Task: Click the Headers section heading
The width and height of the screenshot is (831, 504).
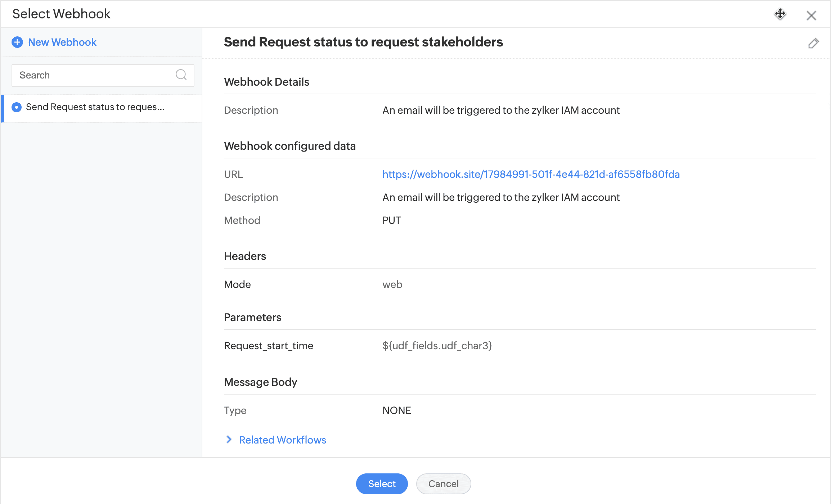Action: (x=245, y=256)
